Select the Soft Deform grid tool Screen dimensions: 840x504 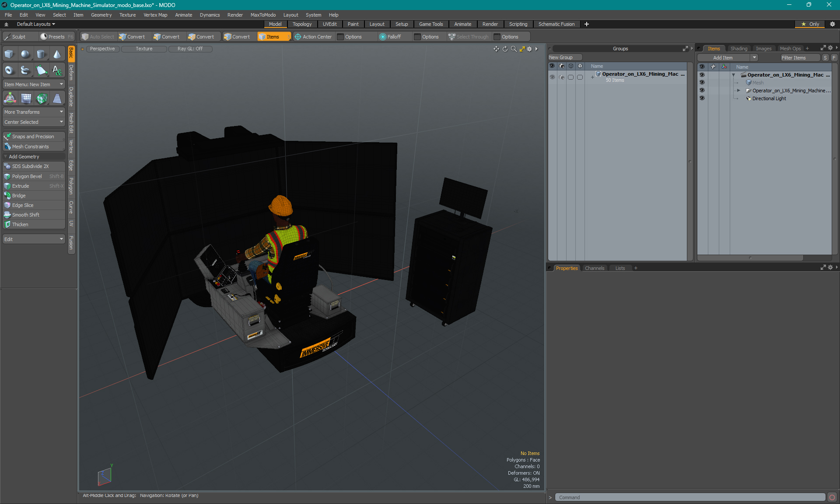pyautogui.click(x=25, y=98)
